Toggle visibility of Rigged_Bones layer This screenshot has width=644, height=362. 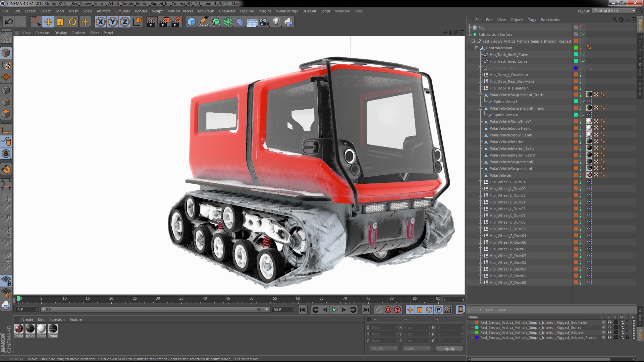(x=609, y=327)
